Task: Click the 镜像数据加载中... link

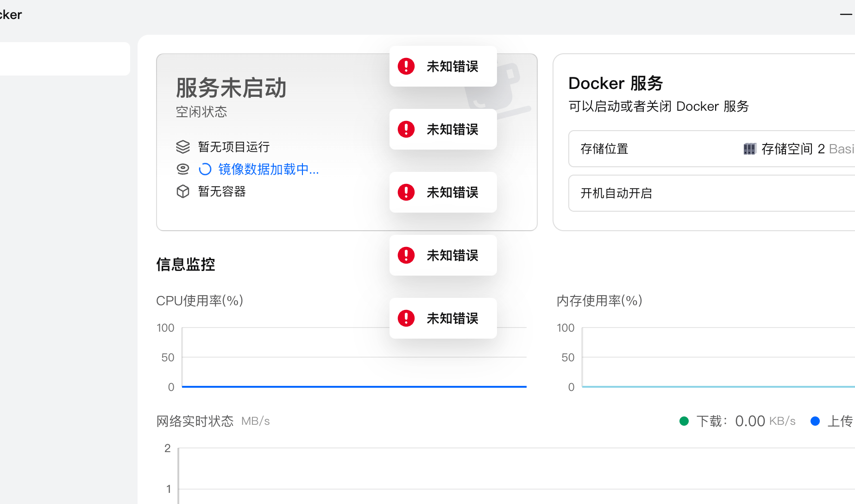Action: 269,169
